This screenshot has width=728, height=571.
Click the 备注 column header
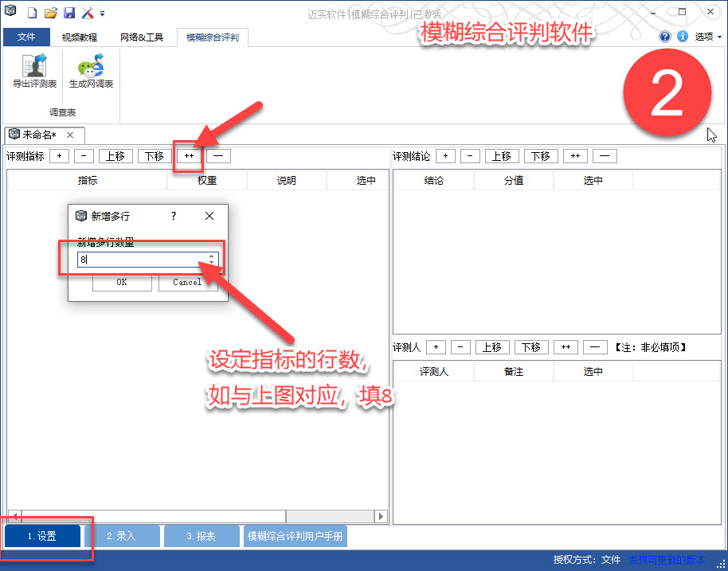514,372
